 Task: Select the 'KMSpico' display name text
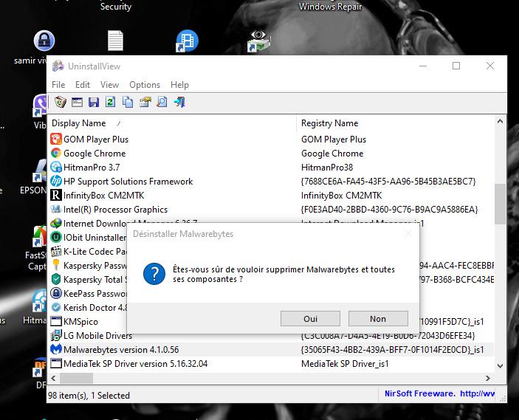[80, 321]
